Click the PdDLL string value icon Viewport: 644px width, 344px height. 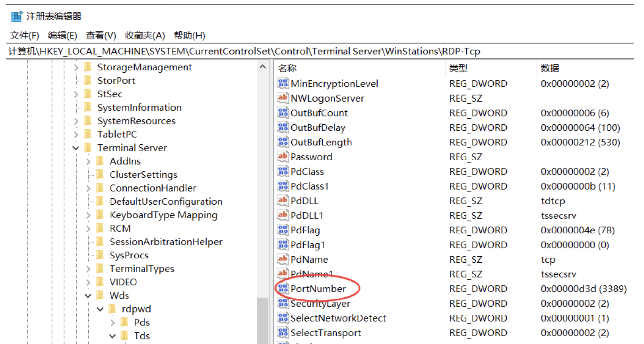click(x=283, y=201)
